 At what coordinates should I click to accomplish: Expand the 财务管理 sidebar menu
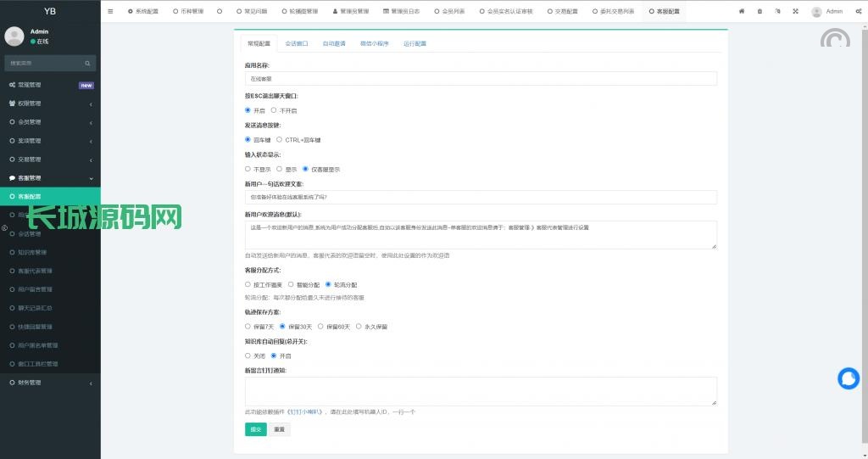click(49, 383)
